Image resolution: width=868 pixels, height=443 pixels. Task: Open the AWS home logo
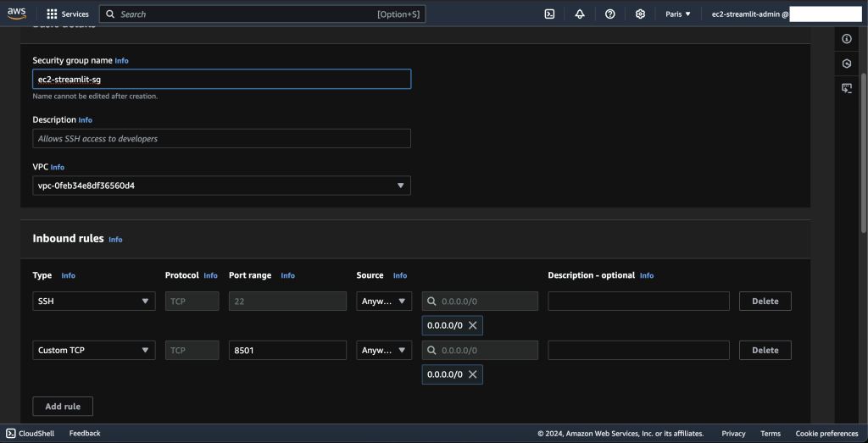pyautogui.click(x=17, y=14)
